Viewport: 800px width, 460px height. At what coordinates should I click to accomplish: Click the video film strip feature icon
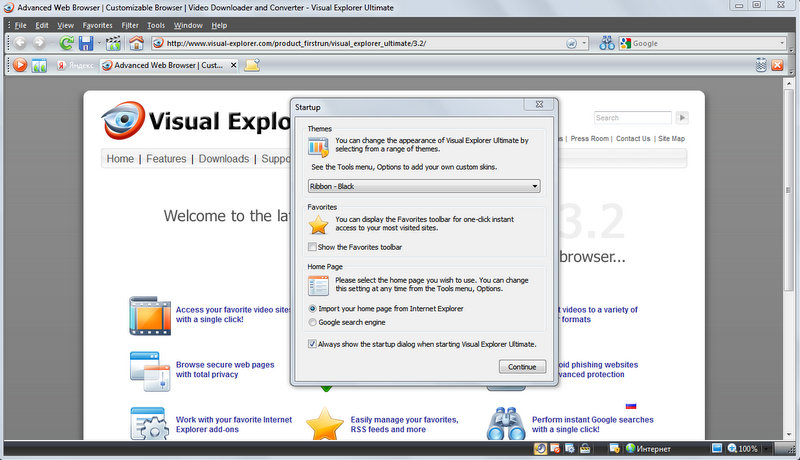[x=150, y=316]
